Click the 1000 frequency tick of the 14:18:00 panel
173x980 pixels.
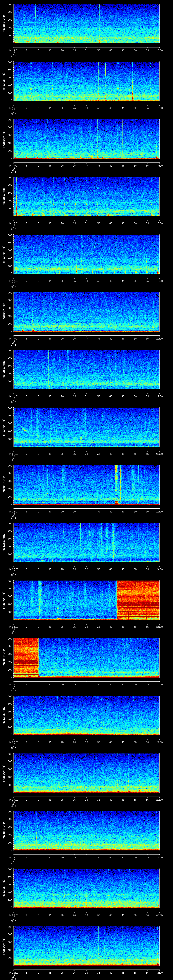click(9, 235)
